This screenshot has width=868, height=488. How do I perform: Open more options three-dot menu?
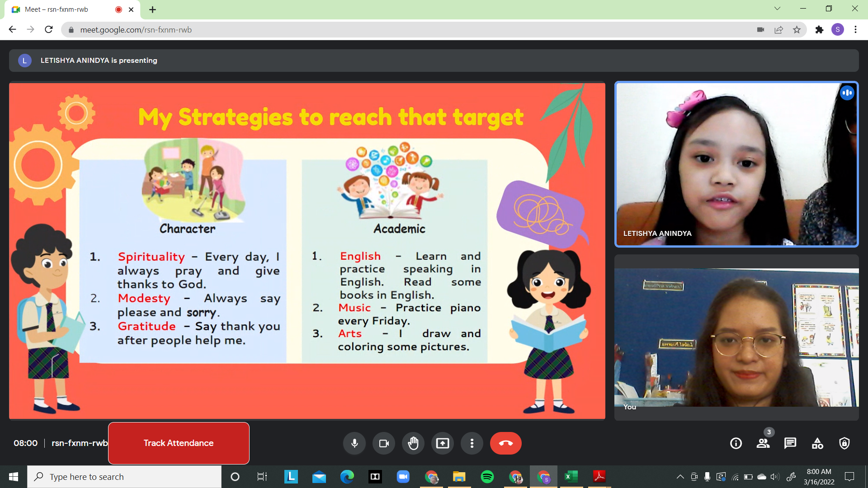(472, 443)
